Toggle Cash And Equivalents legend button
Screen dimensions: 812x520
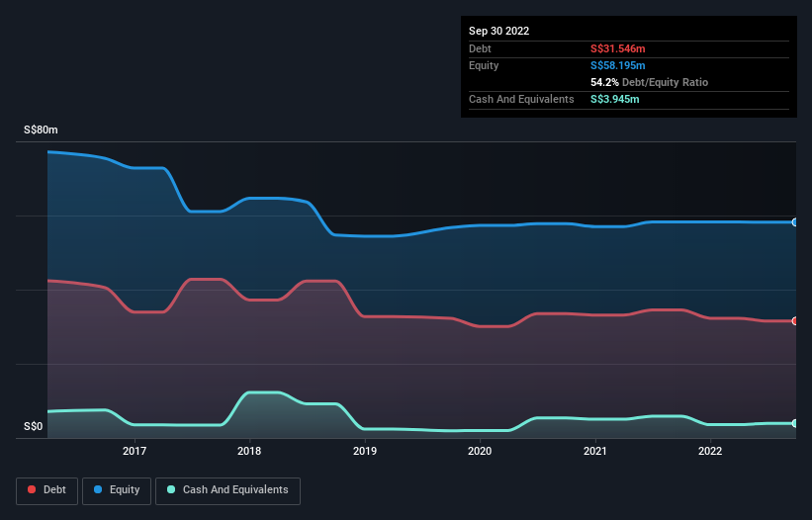pos(227,490)
